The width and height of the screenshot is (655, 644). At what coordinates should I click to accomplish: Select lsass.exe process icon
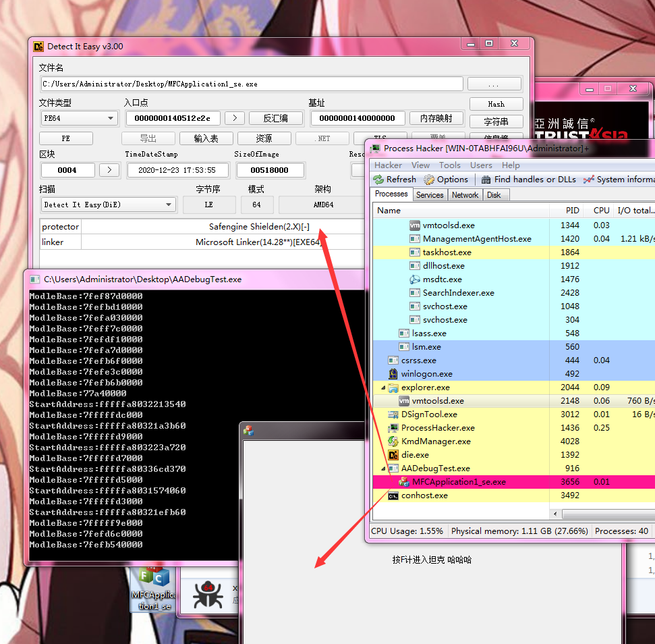click(x=403, y=333)
